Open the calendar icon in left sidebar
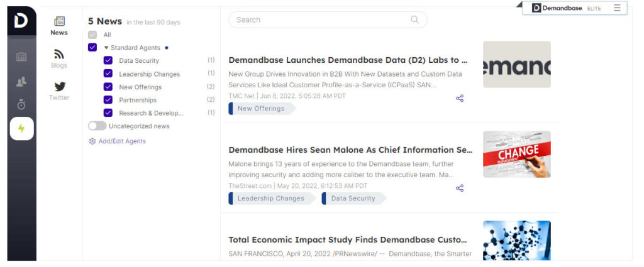 coord(21,57)
